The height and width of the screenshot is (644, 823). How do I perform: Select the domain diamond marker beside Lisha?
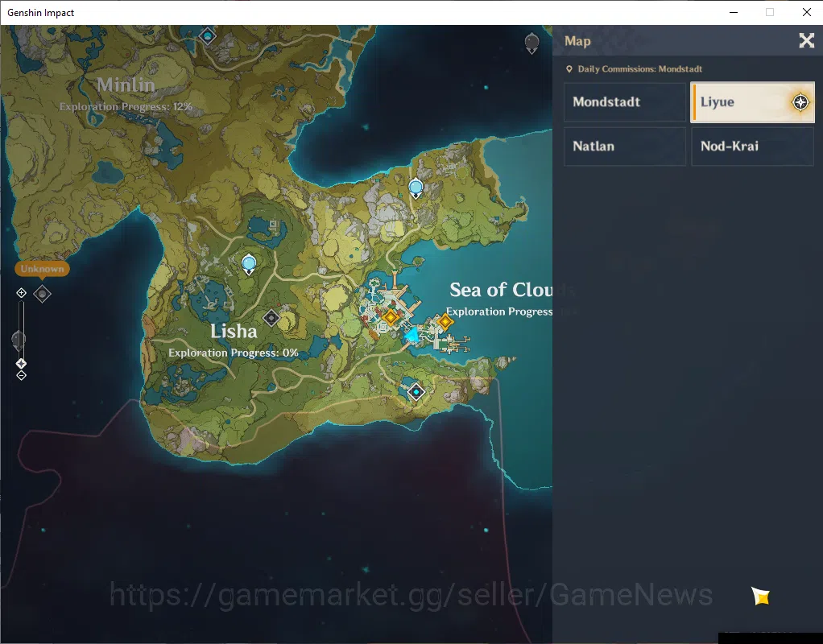[271, 317]
